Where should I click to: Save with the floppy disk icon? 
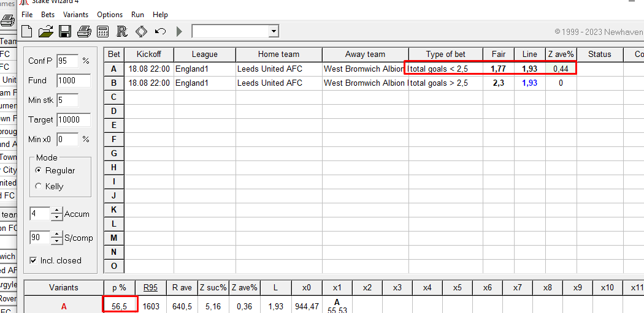pos(65,31)
